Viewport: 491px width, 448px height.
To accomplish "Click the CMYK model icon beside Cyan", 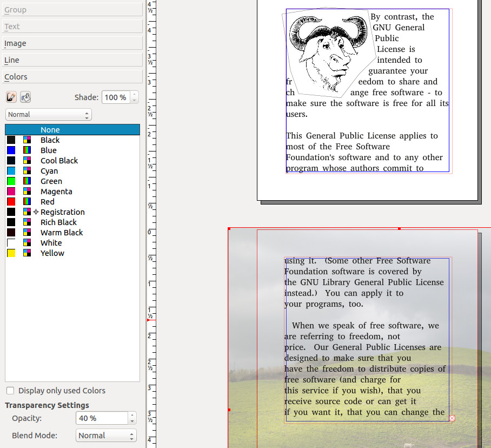I will (26, 171).
